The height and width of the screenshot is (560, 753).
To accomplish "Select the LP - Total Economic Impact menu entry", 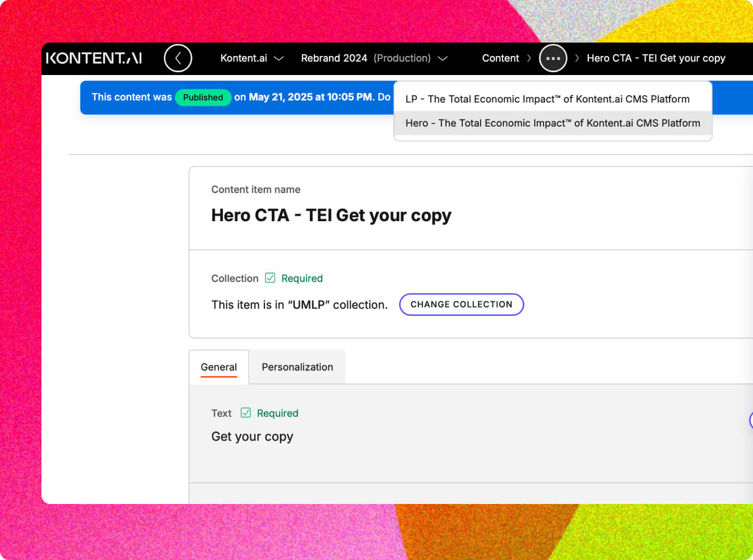I will click(547, 99).
